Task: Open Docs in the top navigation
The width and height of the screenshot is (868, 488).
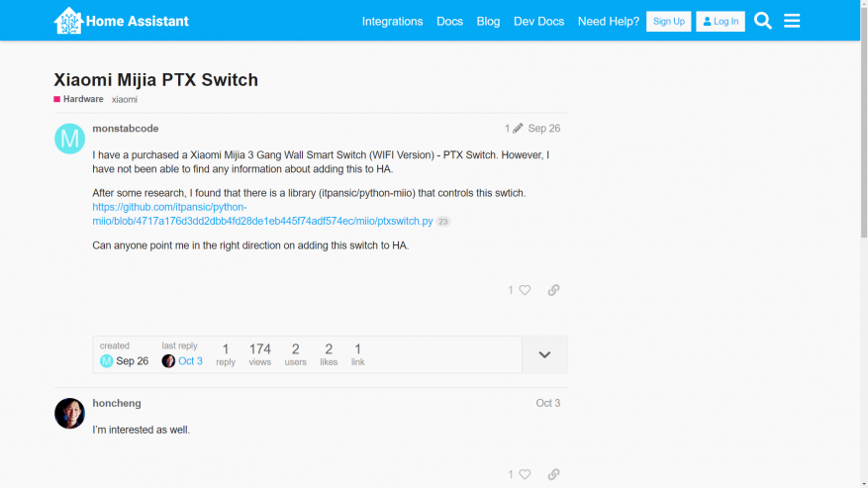Action: click(x=449, y=21)
